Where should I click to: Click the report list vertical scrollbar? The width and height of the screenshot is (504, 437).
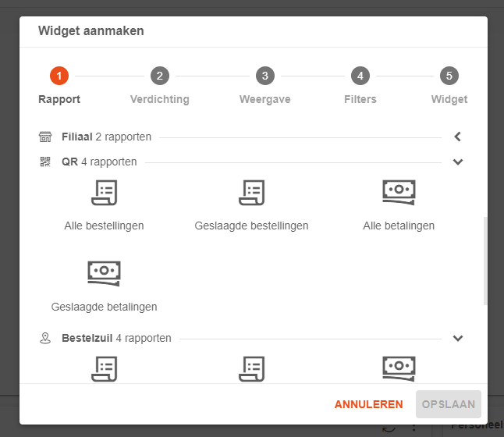click(x=485, y=261)
